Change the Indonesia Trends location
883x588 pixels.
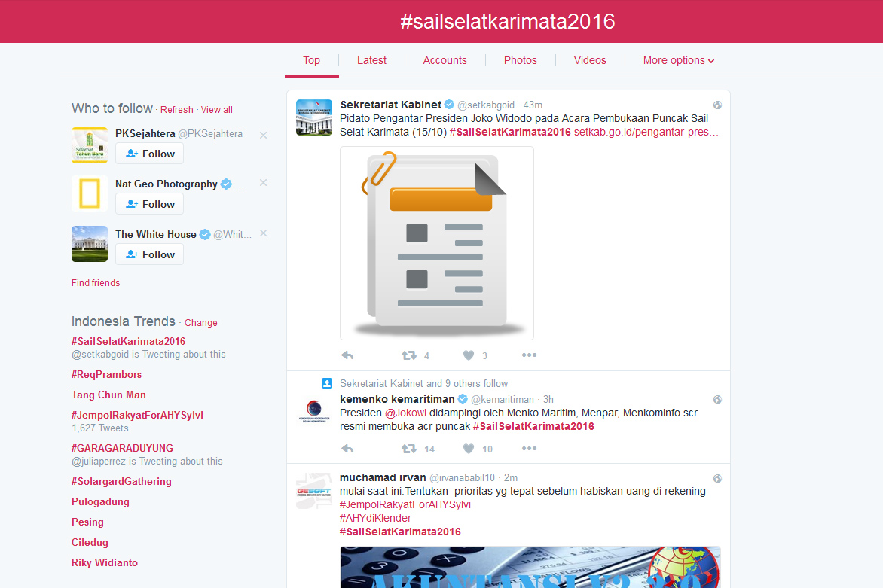[200, 323]
